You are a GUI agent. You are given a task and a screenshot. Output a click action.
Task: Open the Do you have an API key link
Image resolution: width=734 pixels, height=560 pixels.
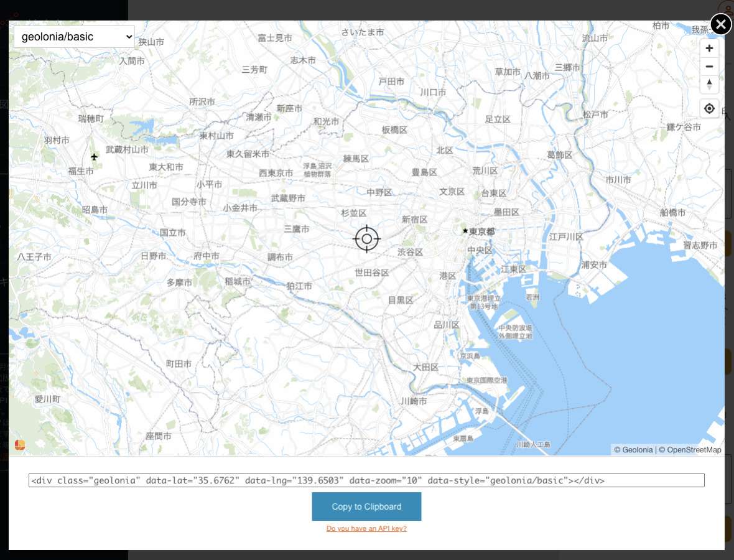[x=366, y=528]
